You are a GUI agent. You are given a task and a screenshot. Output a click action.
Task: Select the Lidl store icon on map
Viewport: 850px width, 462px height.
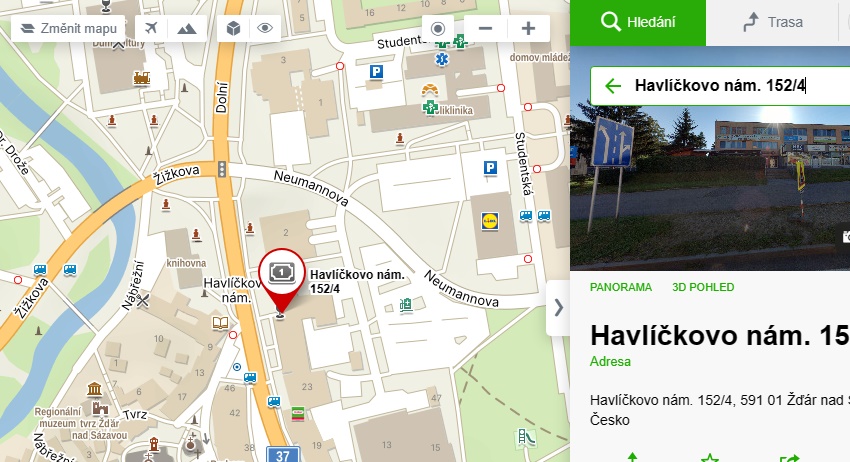[x=490, y=221]
